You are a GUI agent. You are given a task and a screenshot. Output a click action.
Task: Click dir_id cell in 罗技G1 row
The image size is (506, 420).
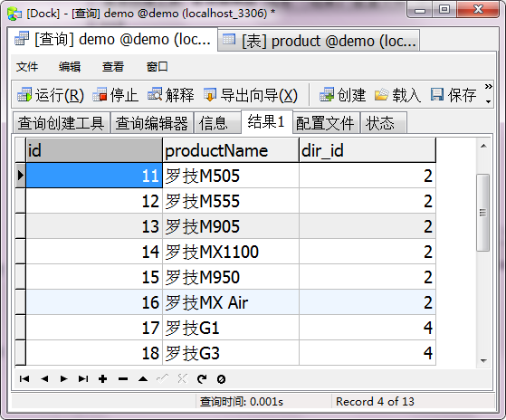point(368,328)
